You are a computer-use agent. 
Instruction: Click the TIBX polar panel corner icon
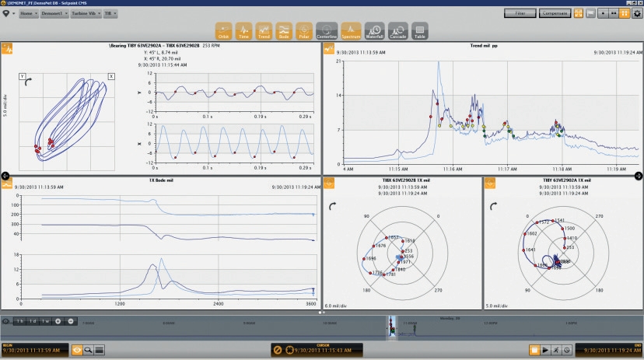pyautogui.click(x=329, y=183)
